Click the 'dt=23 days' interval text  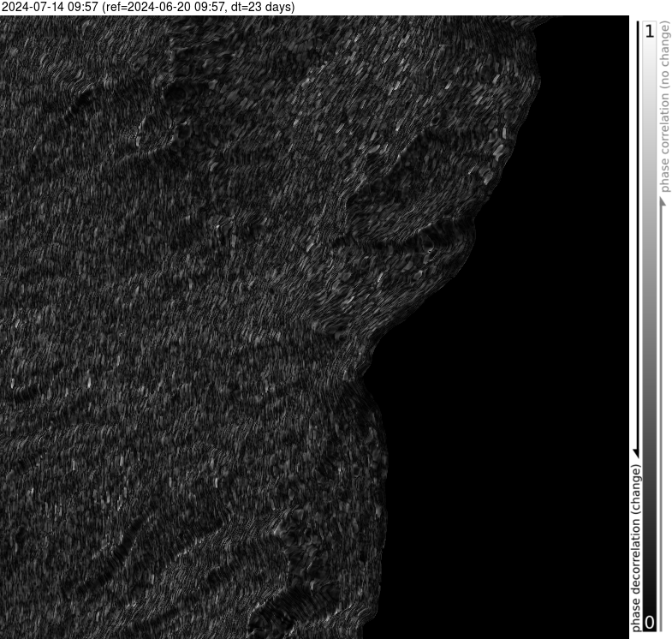pyautogui.click(x=259, y=7)
